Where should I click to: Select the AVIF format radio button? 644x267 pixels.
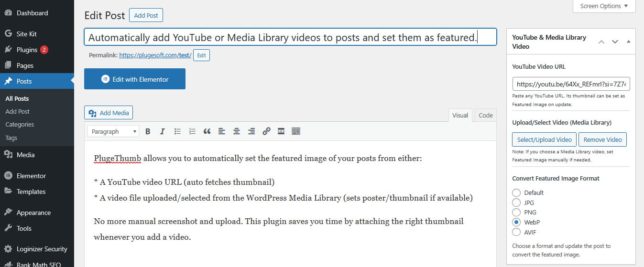[516, 232]
